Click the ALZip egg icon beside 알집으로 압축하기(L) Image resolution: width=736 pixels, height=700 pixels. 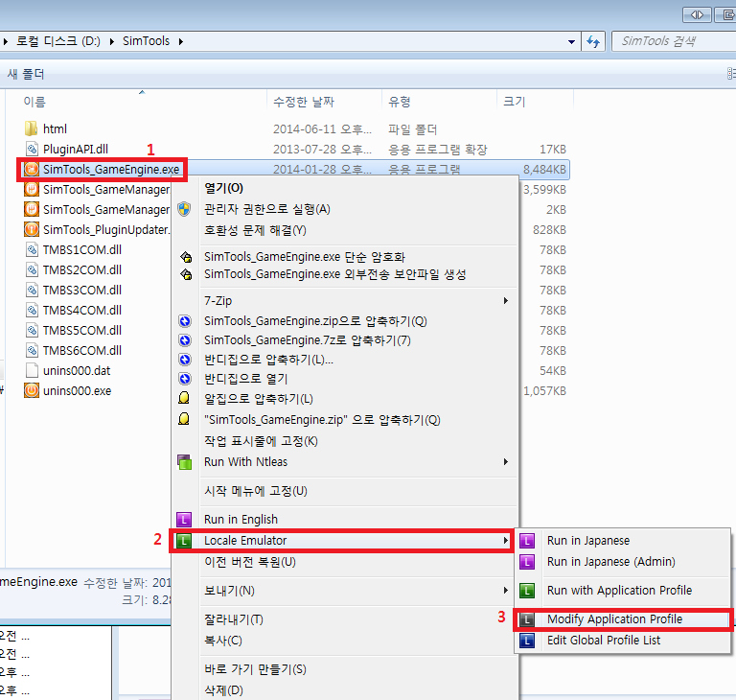184,398
